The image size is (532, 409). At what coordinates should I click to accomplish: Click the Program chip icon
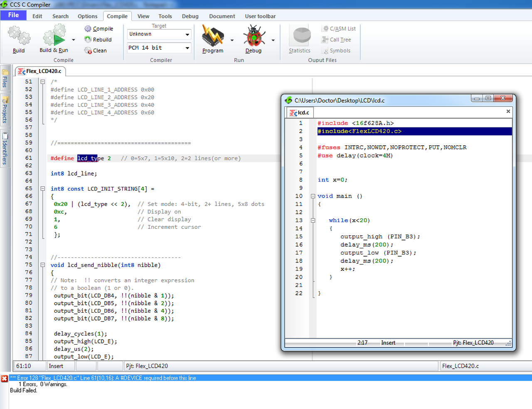point(212,36)
